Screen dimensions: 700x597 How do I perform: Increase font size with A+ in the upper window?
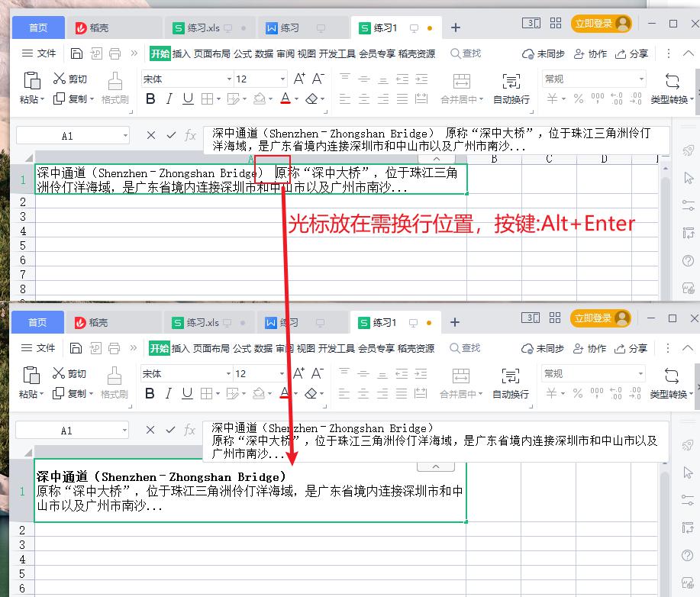299,79
